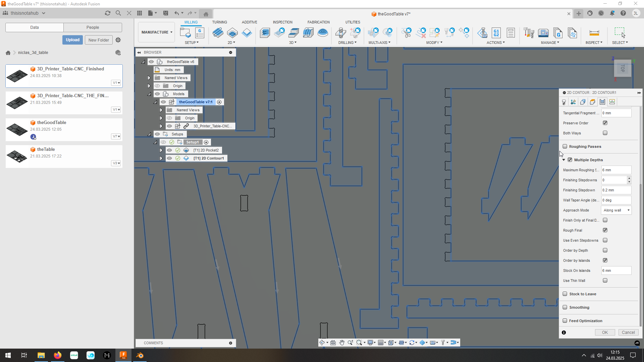
Task: Open the Linking tab in 2D Contour dialog
Action: pyautogui.click(x=612, y=102)
